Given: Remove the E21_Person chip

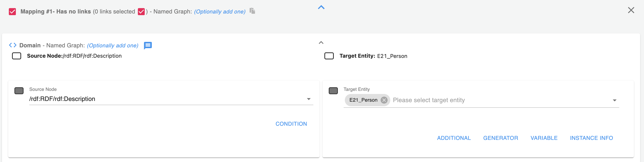Looking at the screenshot, I should 384,100.
